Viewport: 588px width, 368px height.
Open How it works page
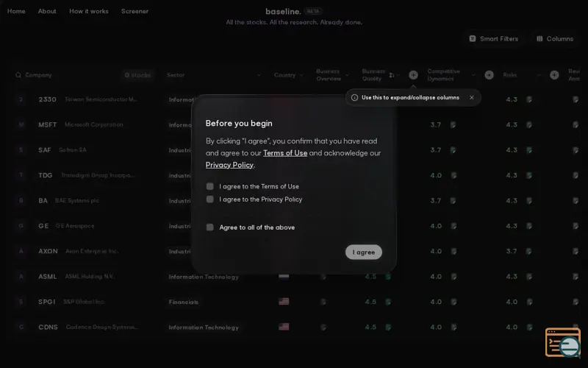tap(89, 11)
